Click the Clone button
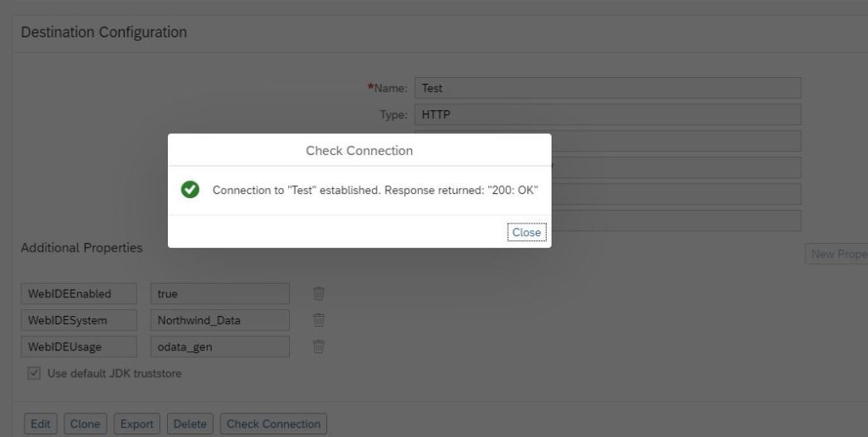 (86, 424)
